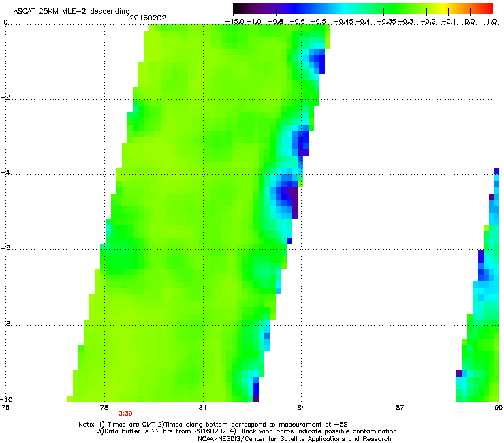
Task: Click the color bar label '-1.0'
Action: tap(253, 22)
